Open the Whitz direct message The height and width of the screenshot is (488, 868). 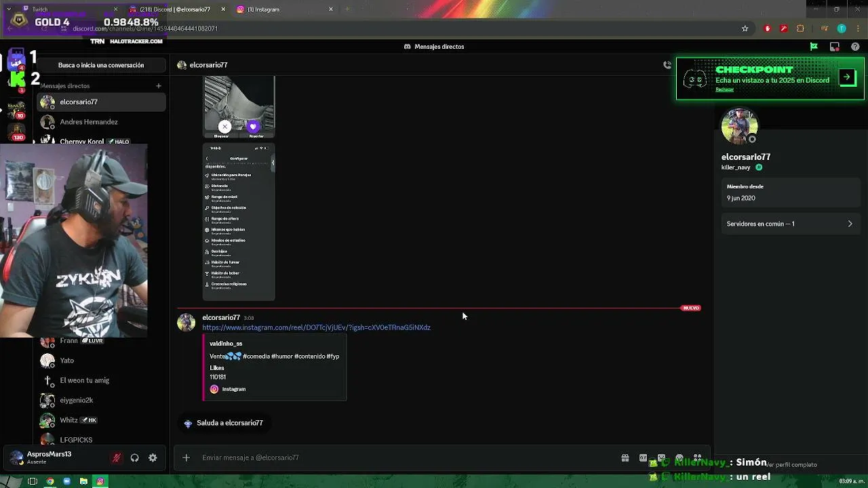pyautogui.click(x=101, y=420)
